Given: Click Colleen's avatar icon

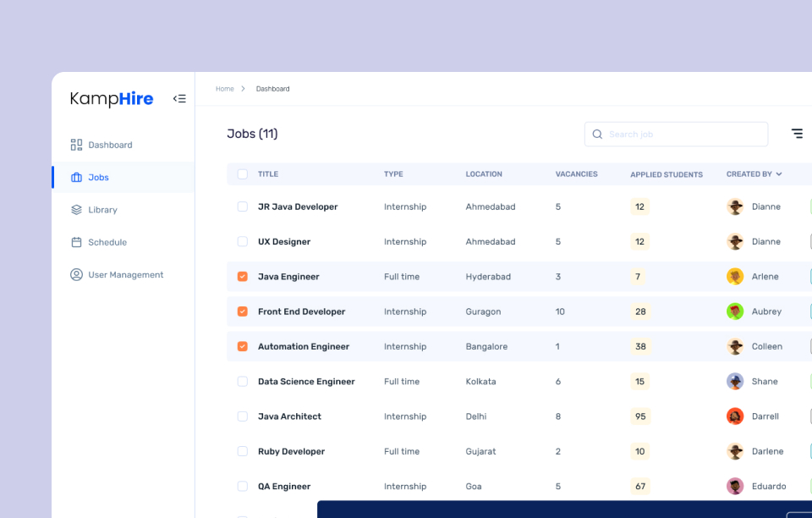Looking at the screenshot, I should [x=735, y=346].
